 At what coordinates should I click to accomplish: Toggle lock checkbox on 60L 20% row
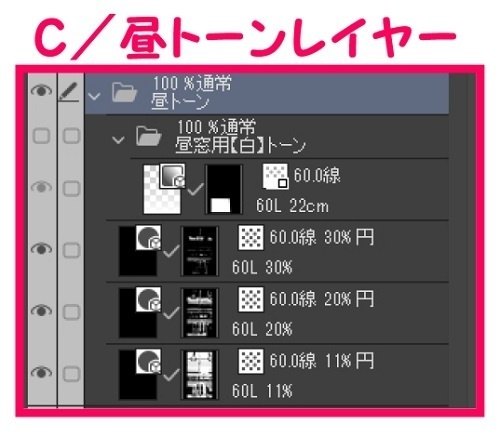71,312
